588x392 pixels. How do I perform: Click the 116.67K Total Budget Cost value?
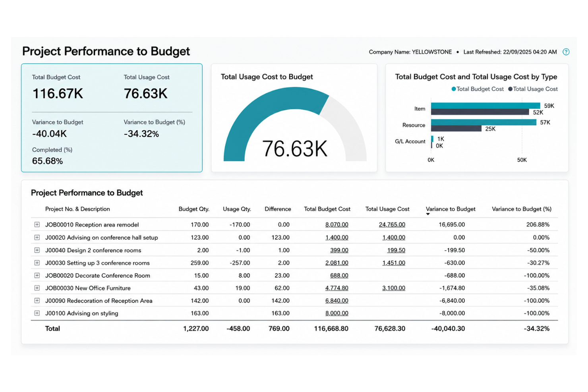58,94
